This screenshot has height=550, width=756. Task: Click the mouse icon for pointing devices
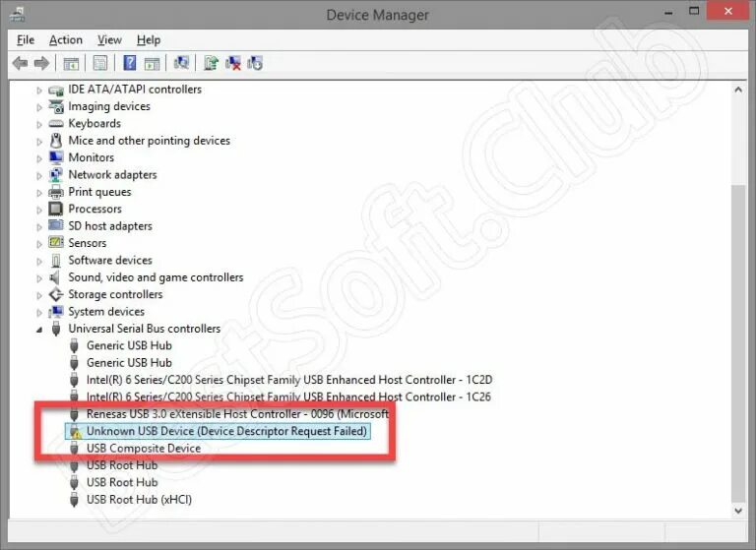(56, 141)
